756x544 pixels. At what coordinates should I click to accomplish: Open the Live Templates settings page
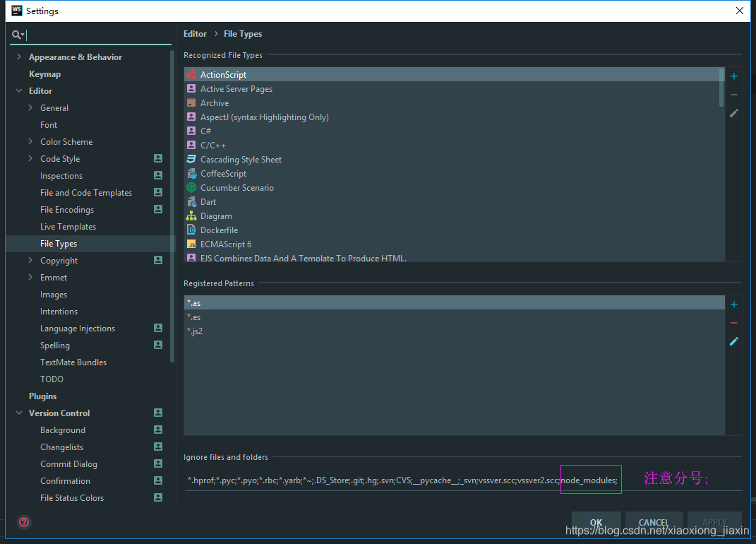click(x=68, y=226)
